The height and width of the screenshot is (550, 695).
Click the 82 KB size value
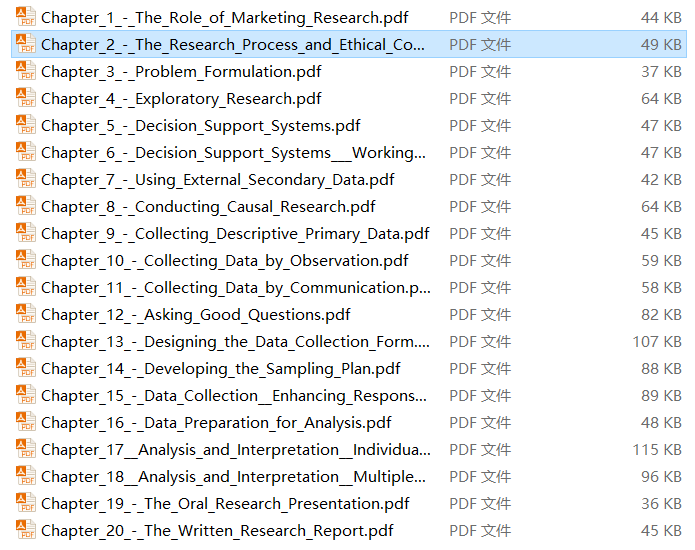661,315
